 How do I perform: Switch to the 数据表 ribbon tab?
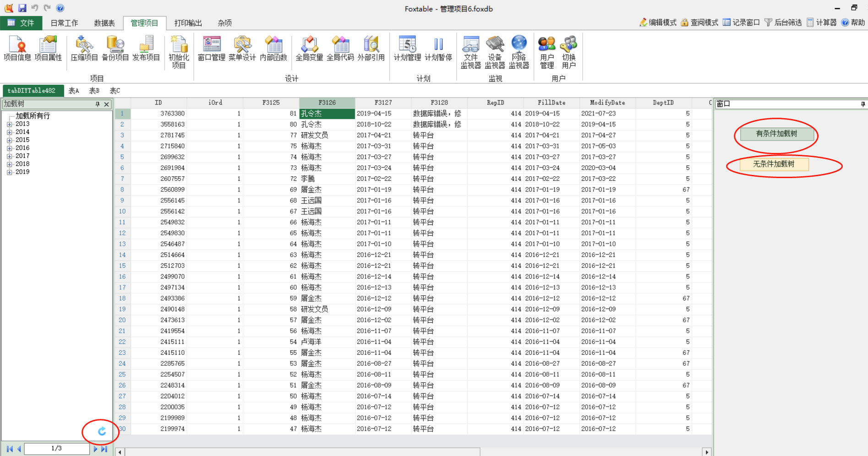[x=104, y=23]
